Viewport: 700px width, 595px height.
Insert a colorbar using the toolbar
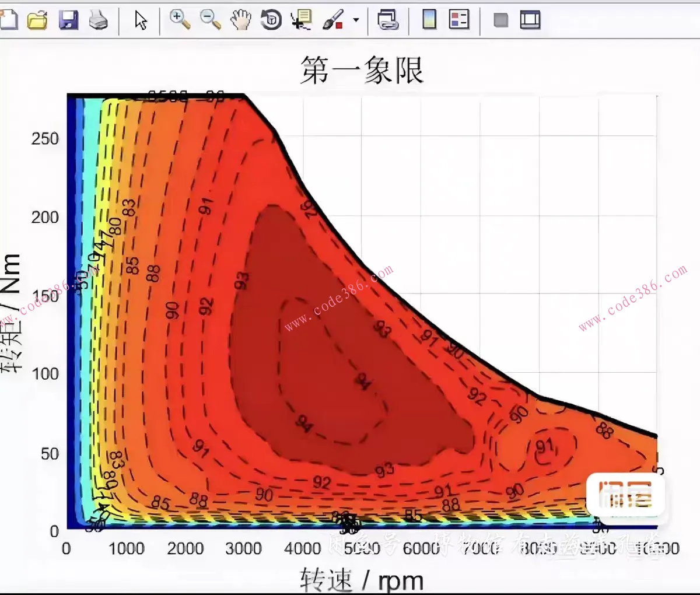click(x=429, y=20)
